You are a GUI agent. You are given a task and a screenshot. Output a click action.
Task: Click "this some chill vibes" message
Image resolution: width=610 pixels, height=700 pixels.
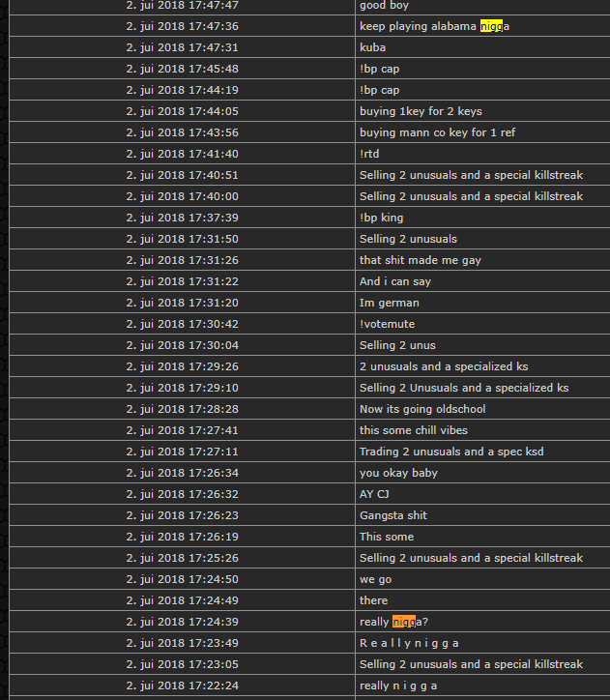point(413,430)
